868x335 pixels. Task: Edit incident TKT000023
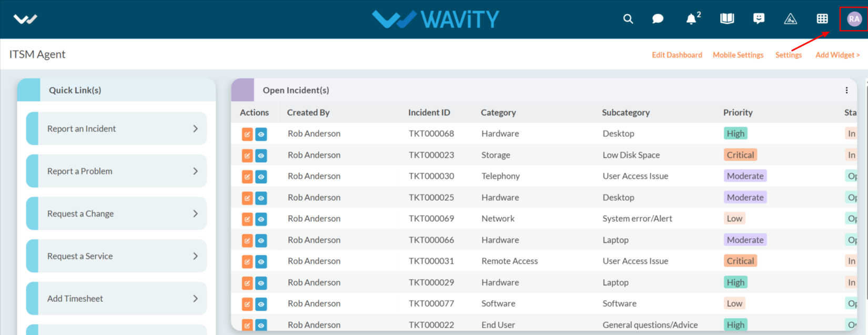pos(247,155)
